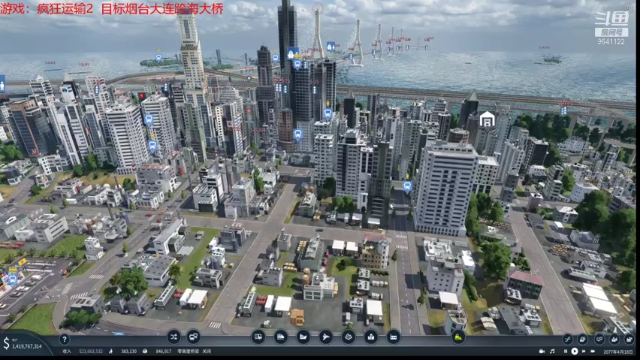Viewport: 640px width, 360px height.
Task: Open the vehicle replacement icon beside shuffle
Action: 193,337
